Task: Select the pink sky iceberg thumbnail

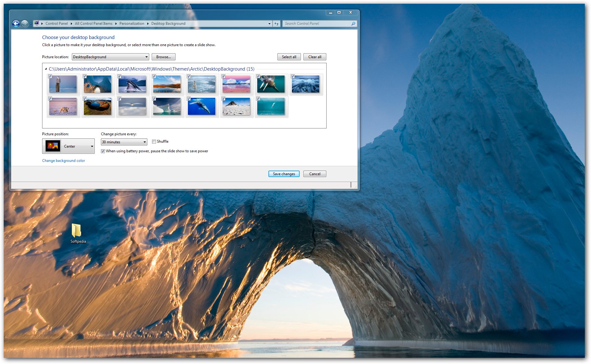Action: [x=236, y=84]
